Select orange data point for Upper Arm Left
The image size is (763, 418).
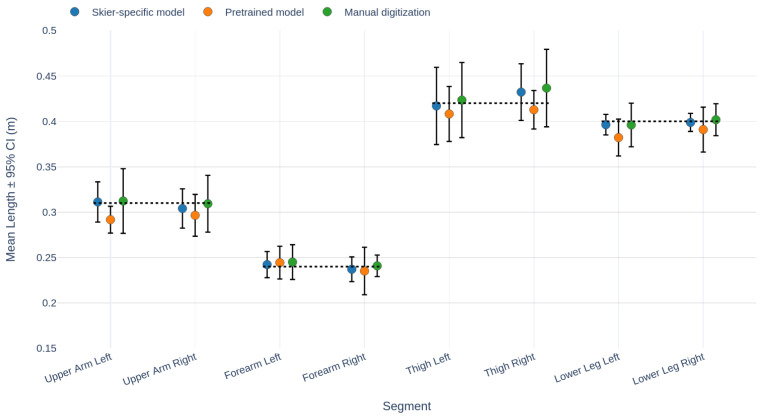click(x=110, y=220)
